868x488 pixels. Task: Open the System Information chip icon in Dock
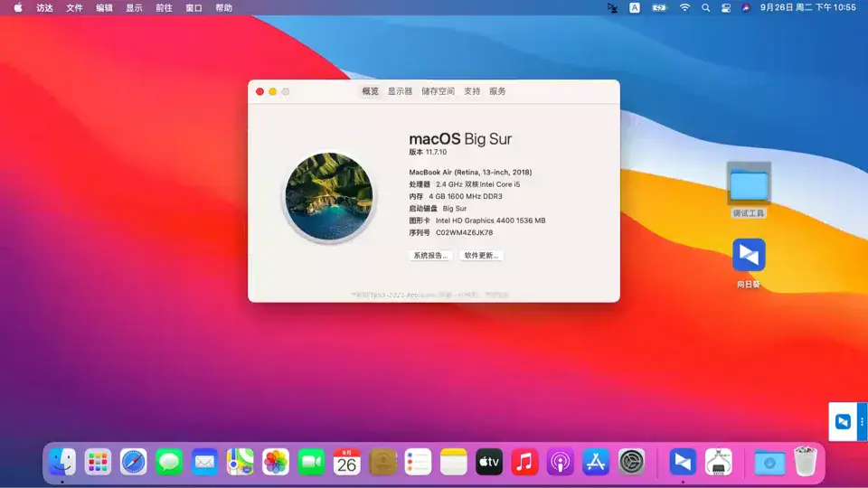pyautogui.click(x=719, y=462)
